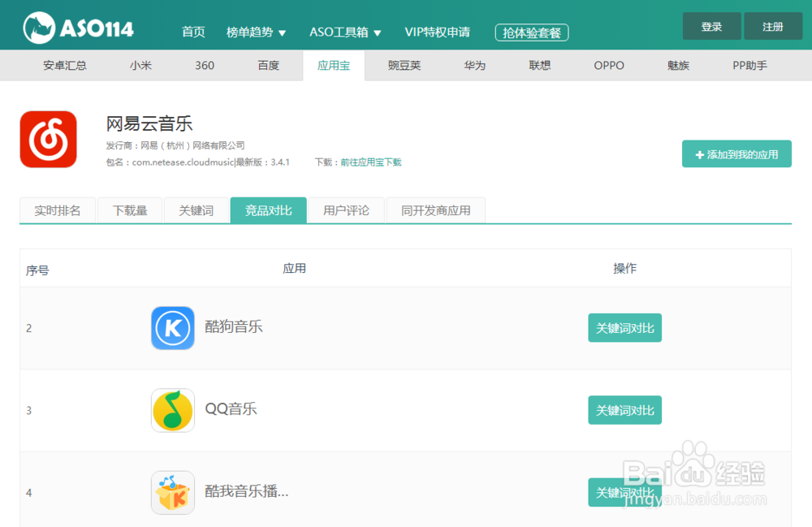Switch to 联想 market tab

540,65
